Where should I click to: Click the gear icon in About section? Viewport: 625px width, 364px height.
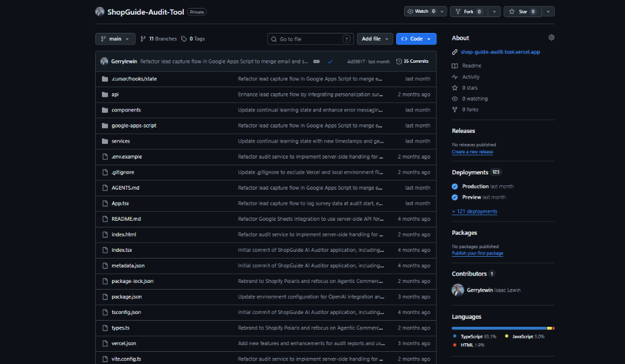coord(551,37)
